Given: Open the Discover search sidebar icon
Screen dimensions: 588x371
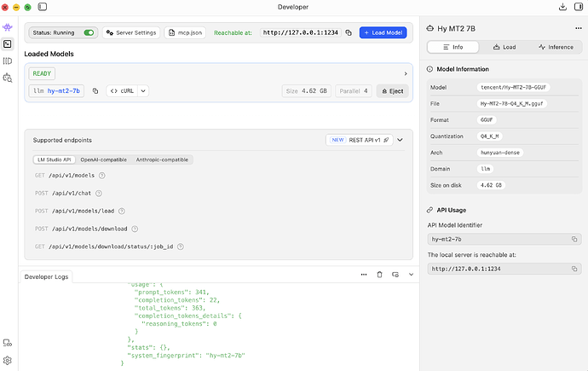Looking at the screenshot, I should (7, 78).
